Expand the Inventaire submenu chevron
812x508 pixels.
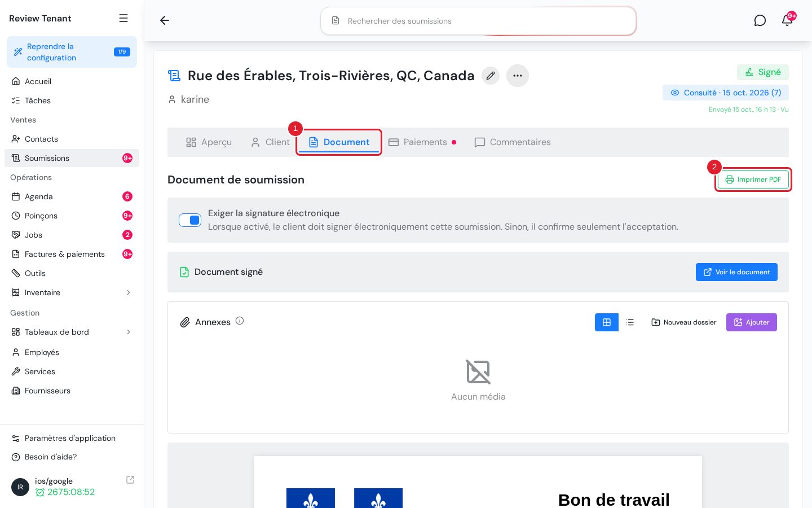tap(129, 292)
